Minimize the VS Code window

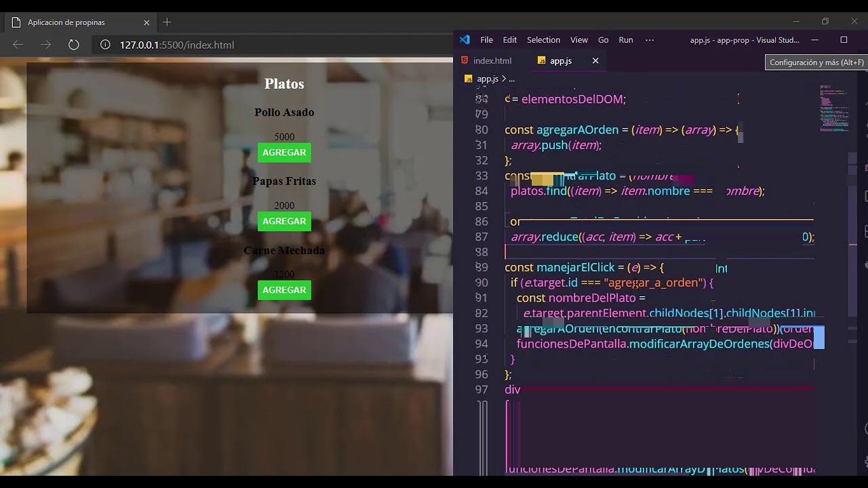coord(815,40)
